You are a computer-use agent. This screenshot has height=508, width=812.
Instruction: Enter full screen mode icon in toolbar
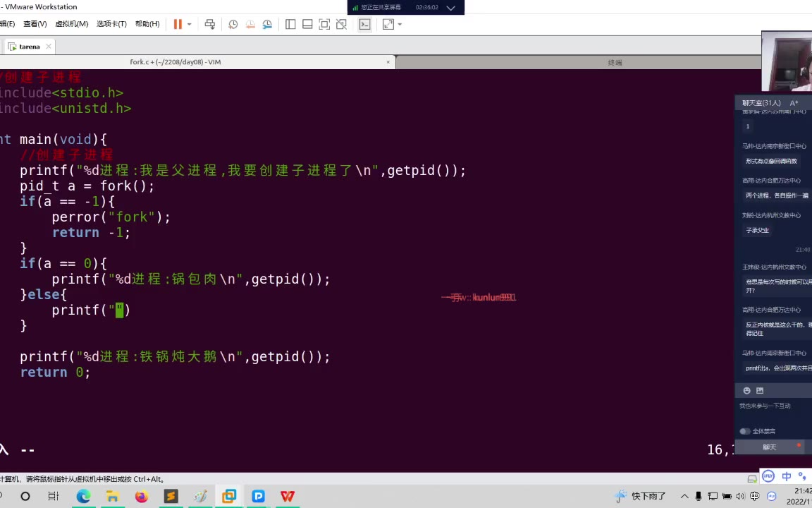(324, 24)
